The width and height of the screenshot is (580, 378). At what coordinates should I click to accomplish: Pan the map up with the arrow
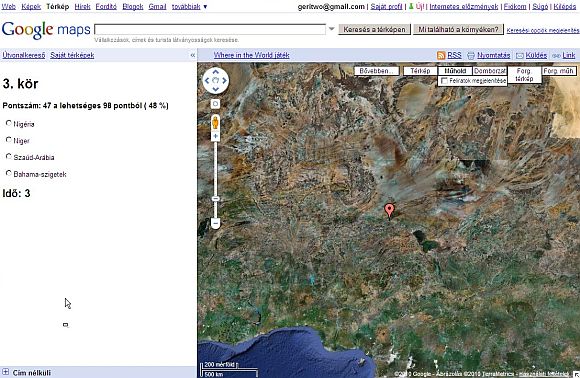[x=216, y=72]
